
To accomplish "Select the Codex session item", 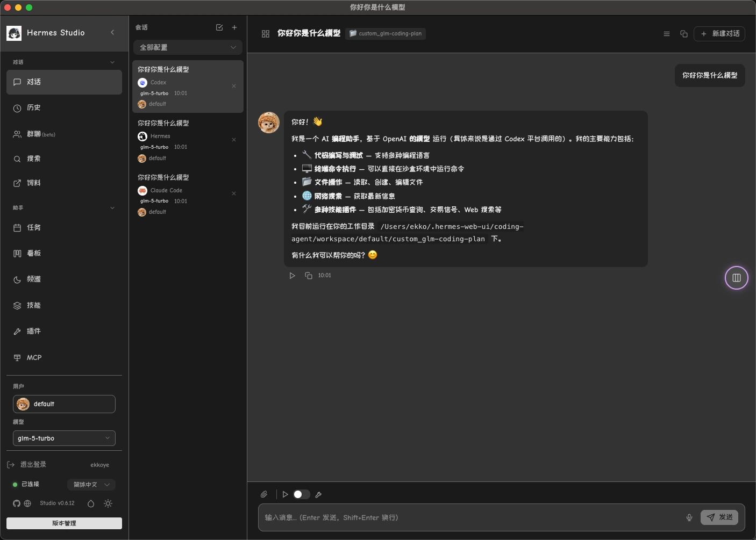I will pyautogui.click(x=188, y=87).
